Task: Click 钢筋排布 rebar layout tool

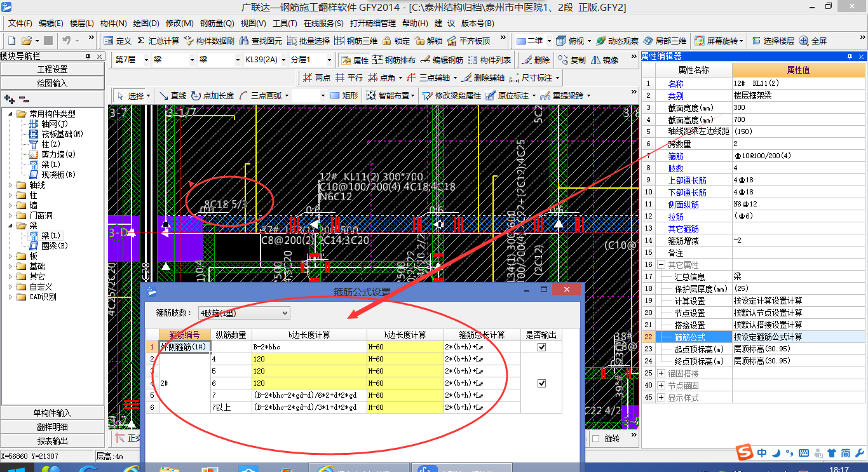Action: (394, 60)
